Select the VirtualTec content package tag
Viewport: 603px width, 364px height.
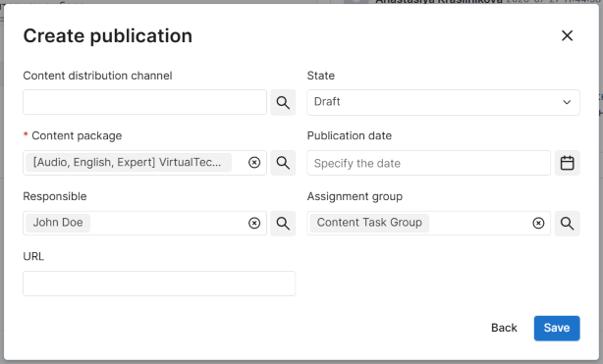[129, 162]
